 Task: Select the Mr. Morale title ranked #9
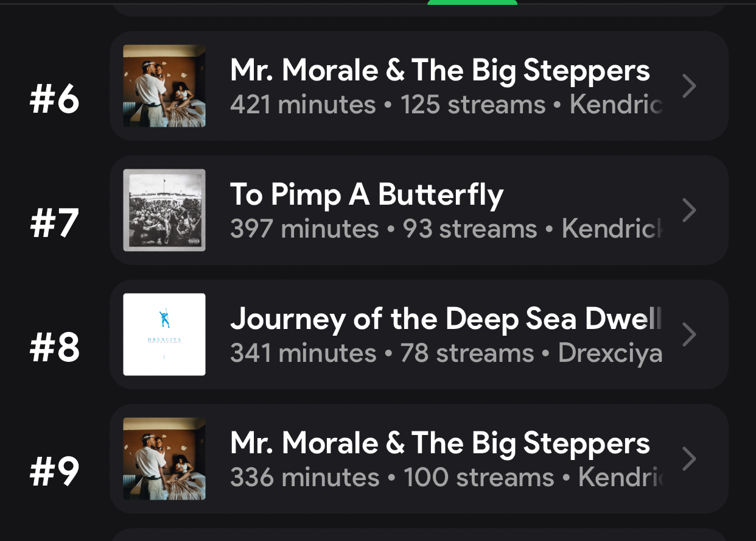point(439,443)
